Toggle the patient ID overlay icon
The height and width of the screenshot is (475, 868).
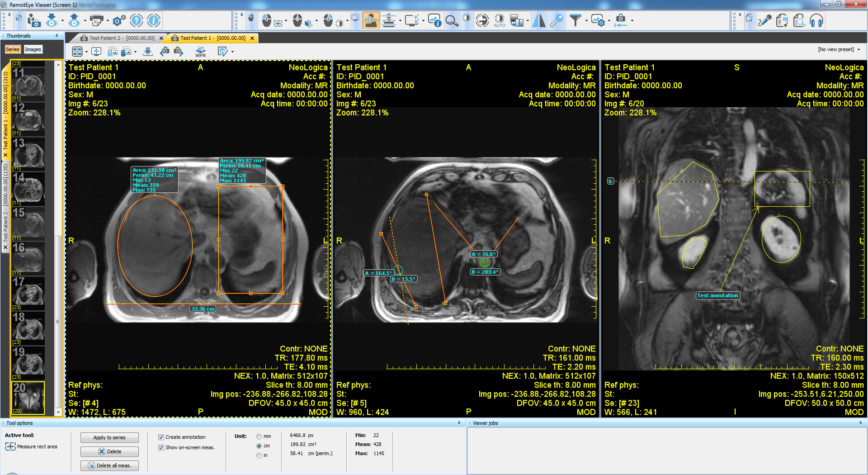pyautogui.click(x=371, y=21)
